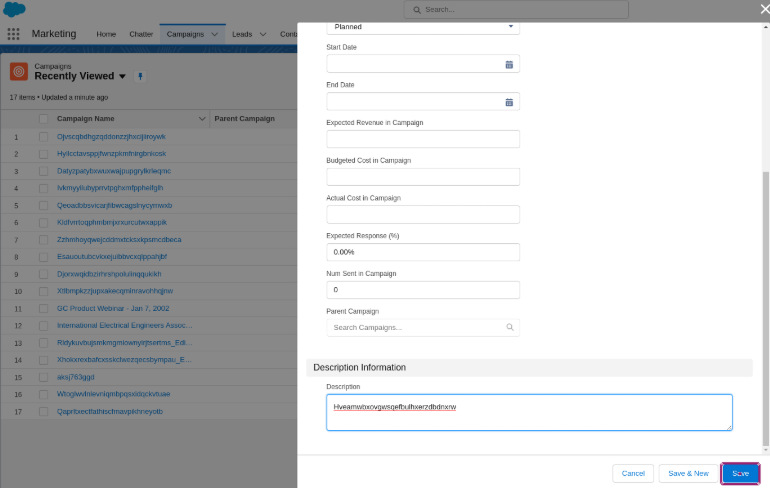Go to the Chatter tab

tap(141, 34)
